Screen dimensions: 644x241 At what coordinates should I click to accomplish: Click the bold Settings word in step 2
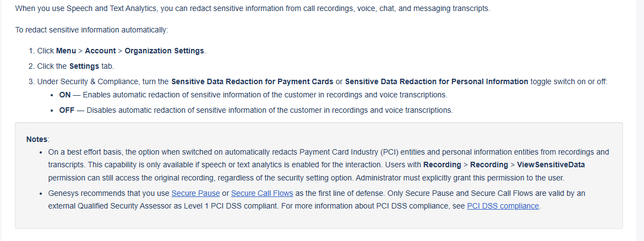(x=84, y=66)
